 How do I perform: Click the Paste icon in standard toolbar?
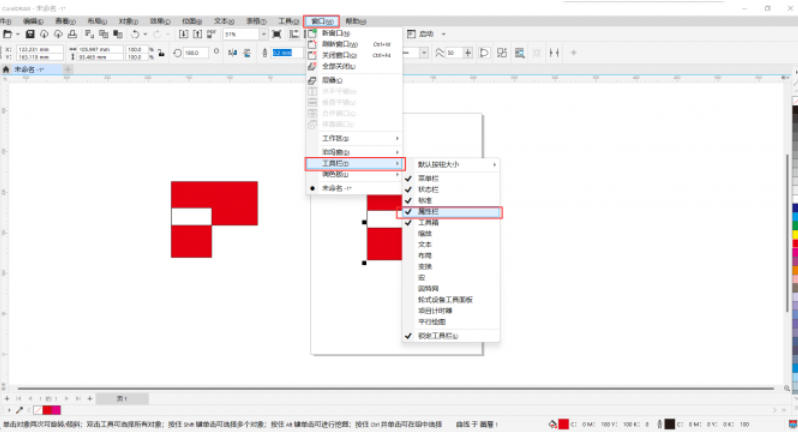118,34
